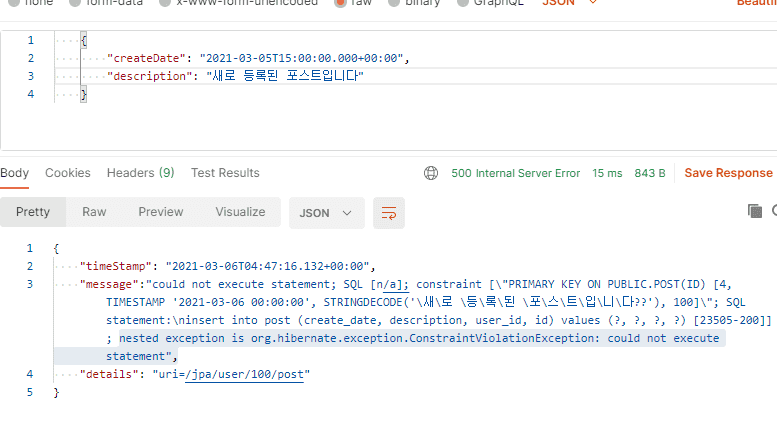This screenshot has width=777, height=434.
Task: Click the closing brace on request body line 4
Action: 84,94
